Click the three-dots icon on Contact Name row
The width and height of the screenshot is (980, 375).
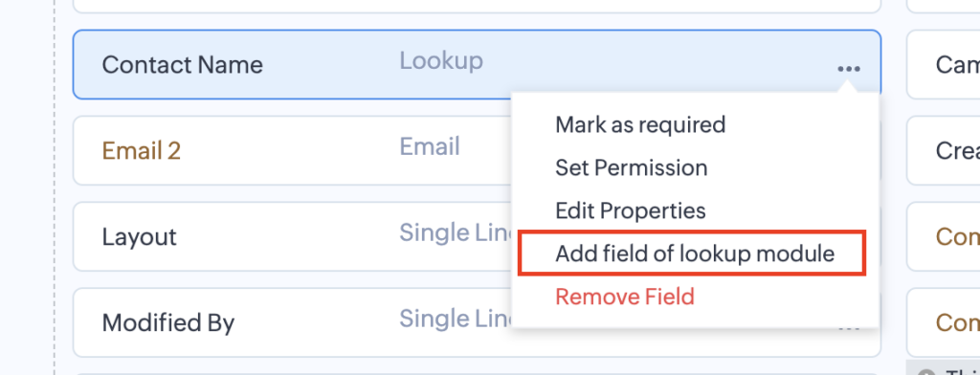(849, 69)
